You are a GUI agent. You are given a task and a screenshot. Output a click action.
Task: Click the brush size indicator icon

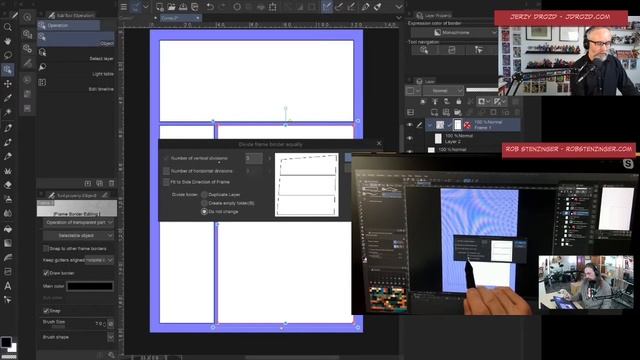[110, 324]
